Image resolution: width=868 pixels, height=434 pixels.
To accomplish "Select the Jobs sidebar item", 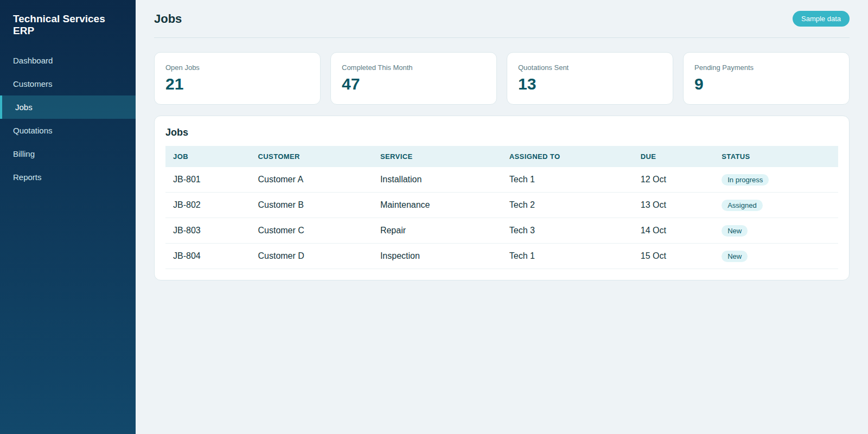I will click(x=68, y=107).
